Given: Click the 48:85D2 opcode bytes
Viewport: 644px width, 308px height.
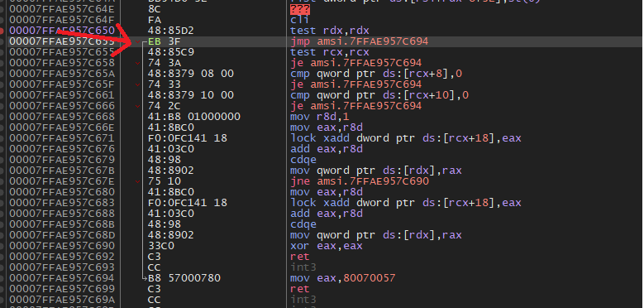Looking at the screenshot, I should coord(170,31).
